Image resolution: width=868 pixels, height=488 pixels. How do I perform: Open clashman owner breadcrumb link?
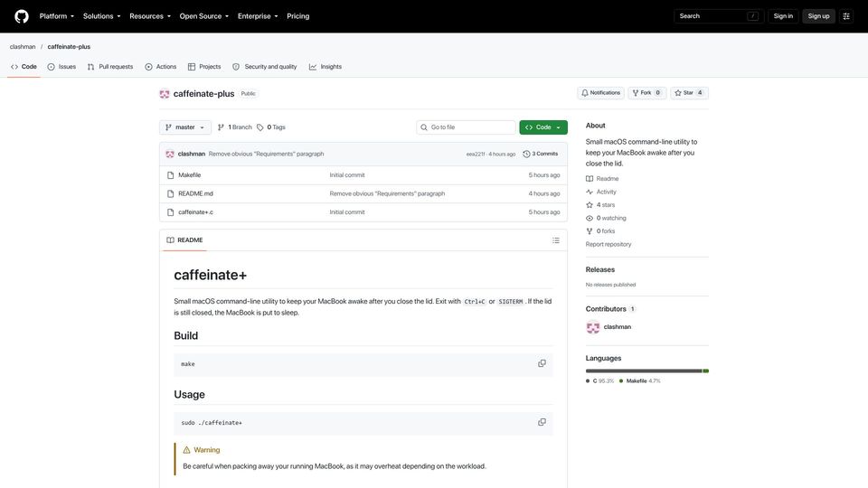coord(23,46)
